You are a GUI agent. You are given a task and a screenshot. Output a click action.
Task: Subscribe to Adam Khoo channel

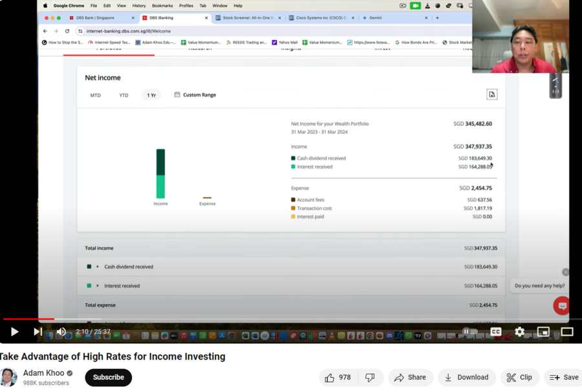pyautogui.click(x=108, y=377)
